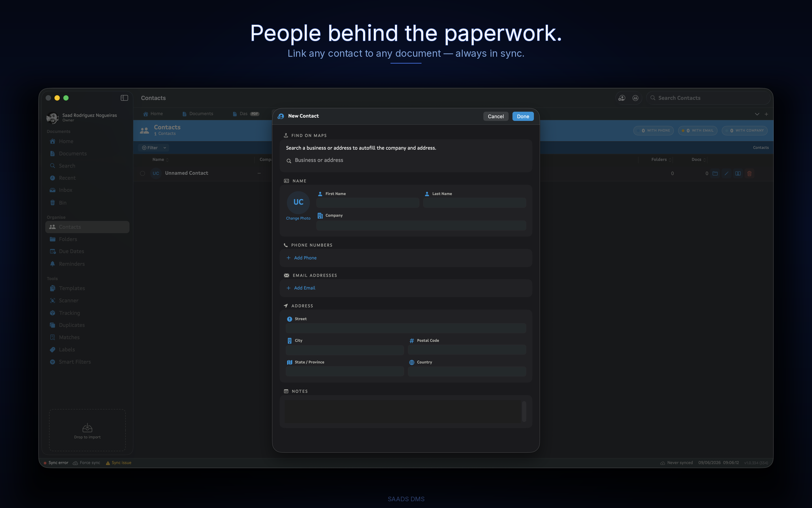Open the Filter dropdown

click(154, 148)
